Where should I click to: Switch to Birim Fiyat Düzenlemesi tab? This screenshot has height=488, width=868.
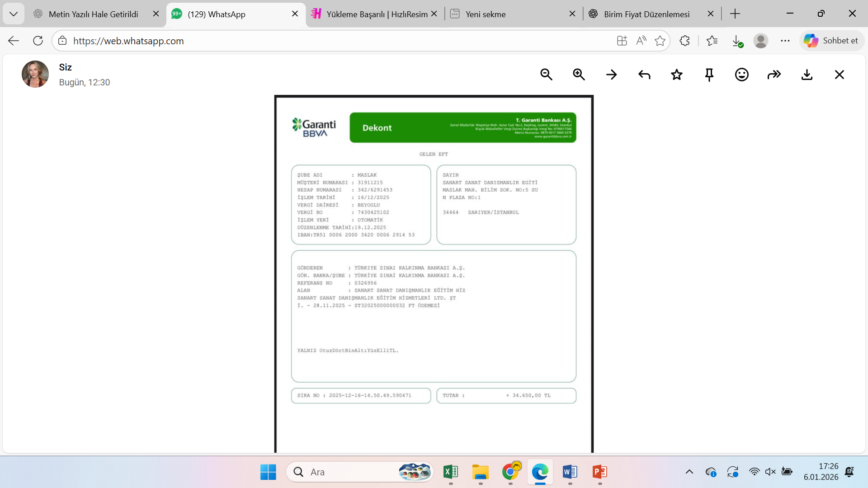pyautogui.click(x=646, y=14)
